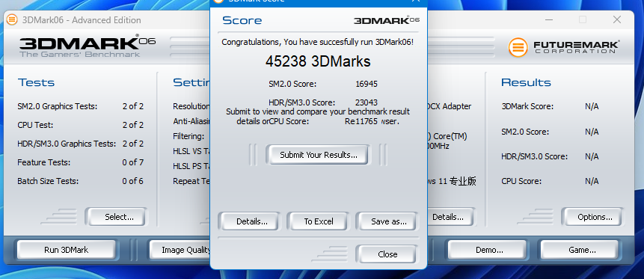This screenshot has width=644, height=279.
Task: Export score To Excel
Action: point(319,221)
